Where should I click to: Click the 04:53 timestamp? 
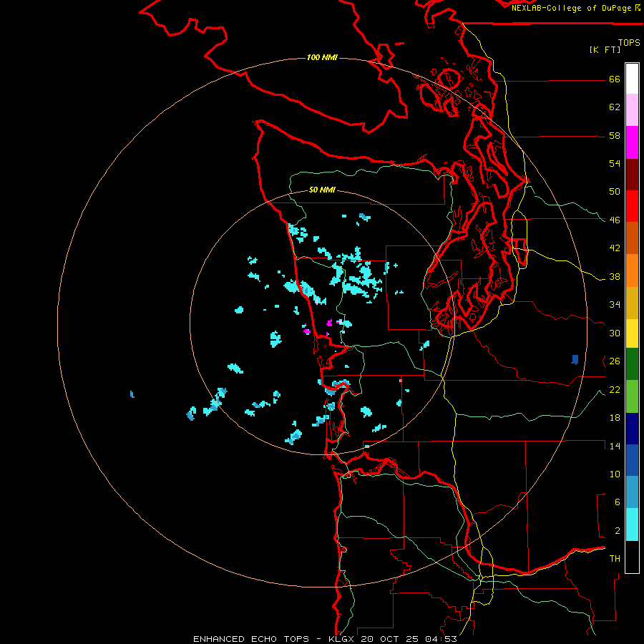click(441, 639)
